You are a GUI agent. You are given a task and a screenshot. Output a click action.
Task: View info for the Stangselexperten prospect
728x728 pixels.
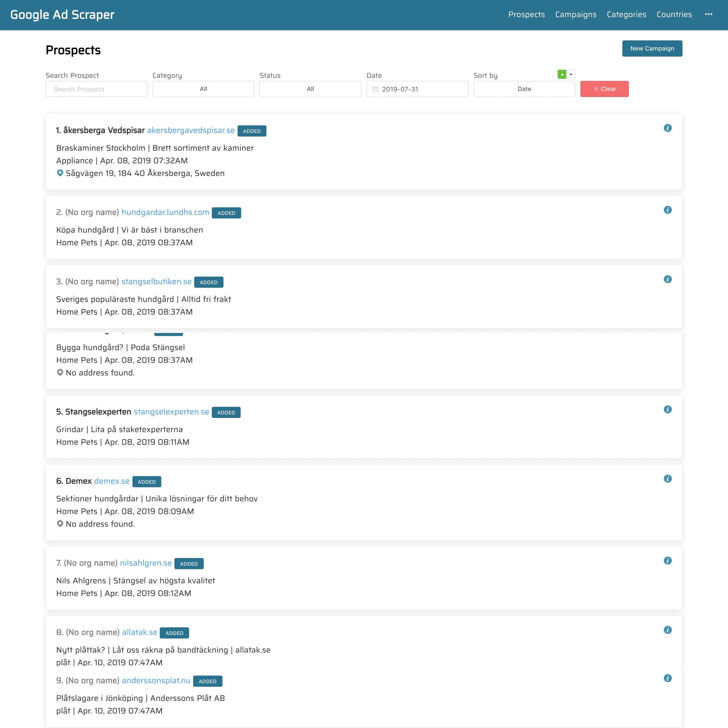click(x=668, y=409)
